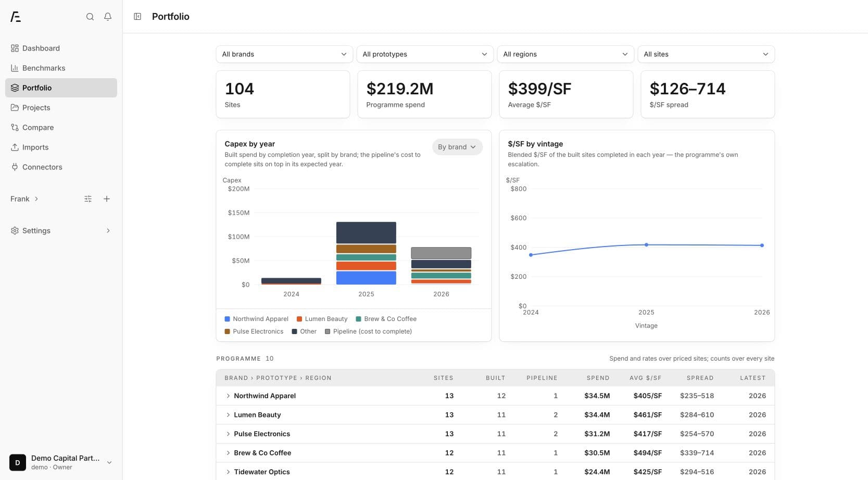Image resolution: width=868 pixels, height=480 pixels.
Task: Collapse sidebar with the panel toggle icon
Action: (137, 17)
